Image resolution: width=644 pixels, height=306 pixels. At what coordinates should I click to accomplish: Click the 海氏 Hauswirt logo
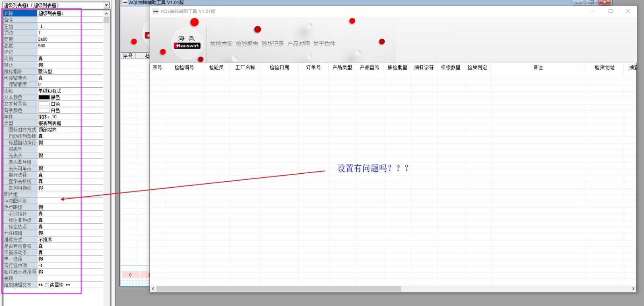pyautogui.click(x=187, y=43)
